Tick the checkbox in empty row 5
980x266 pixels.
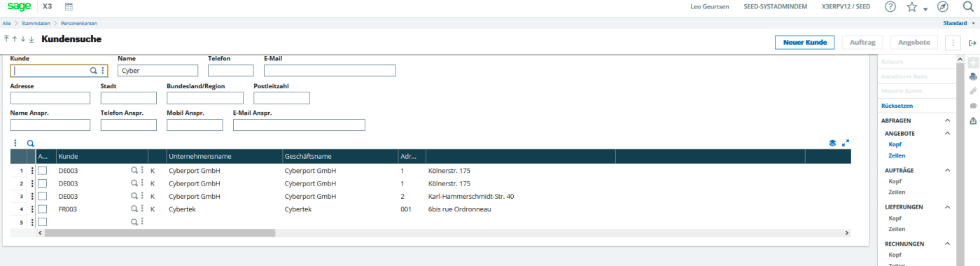[x=42, y=222]
